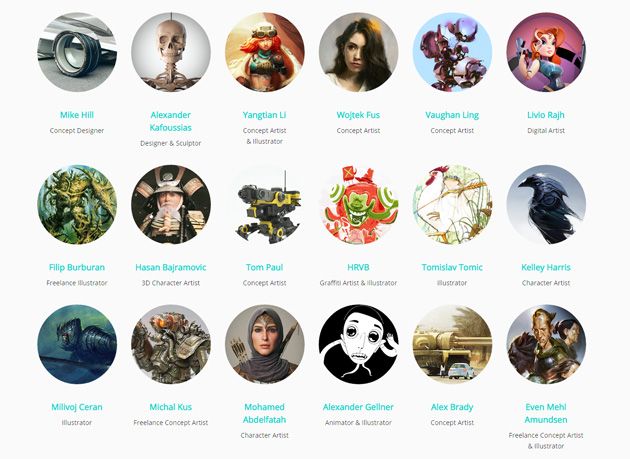Select Yangtian Li's red-haired character thumbnail
Viewport: 630px width, 459px height.
pos(264,52)
